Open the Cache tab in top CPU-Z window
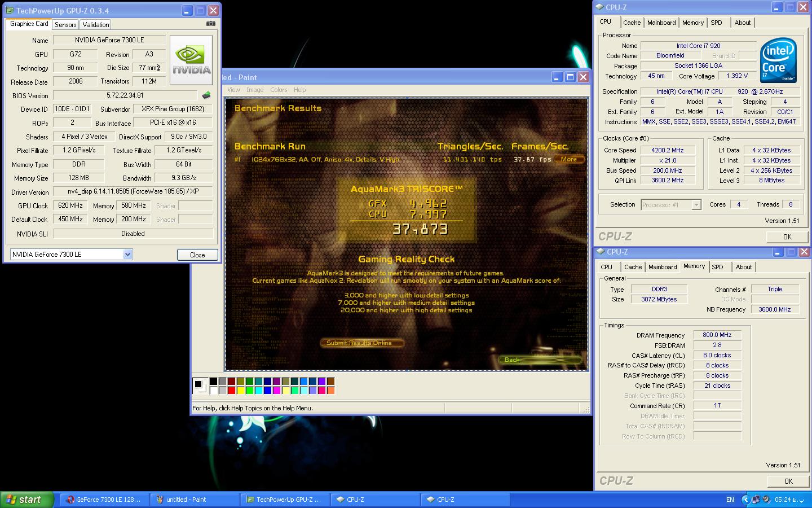 [632, 23]
